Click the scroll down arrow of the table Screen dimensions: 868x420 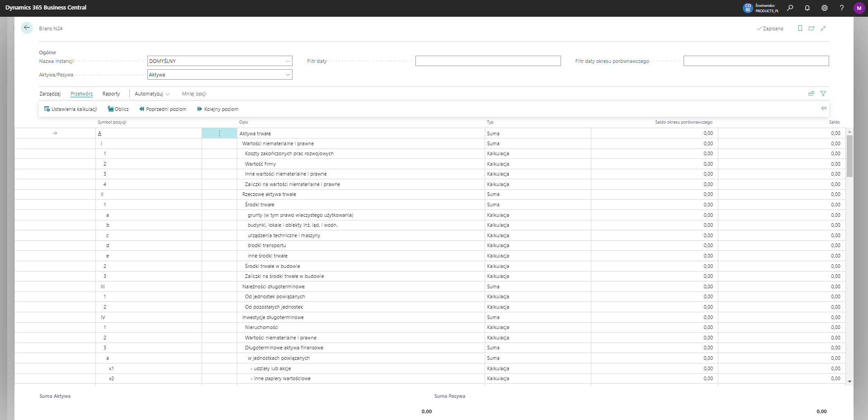click(x=849, y=382)
